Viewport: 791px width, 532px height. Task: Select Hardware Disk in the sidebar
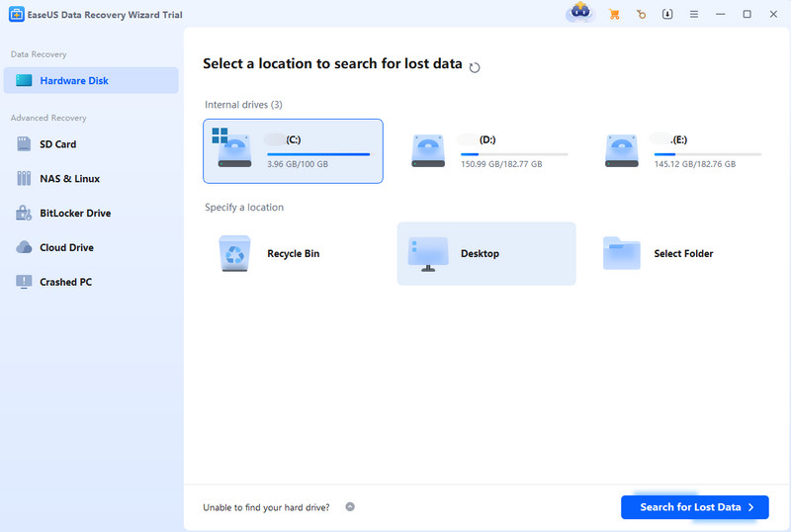[x=91, y=80]
